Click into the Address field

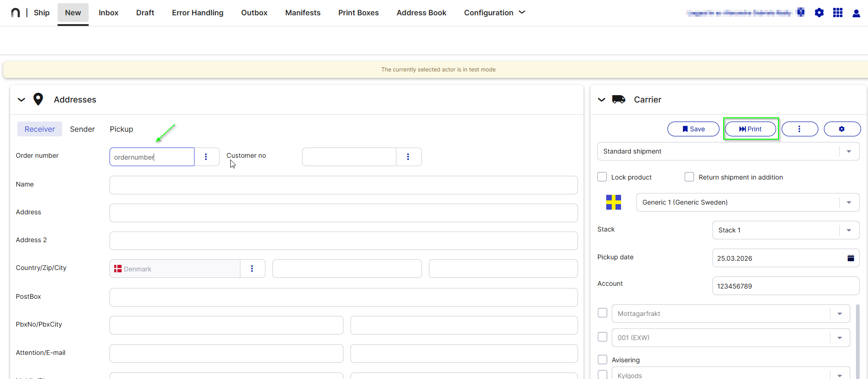pos(343,213)
